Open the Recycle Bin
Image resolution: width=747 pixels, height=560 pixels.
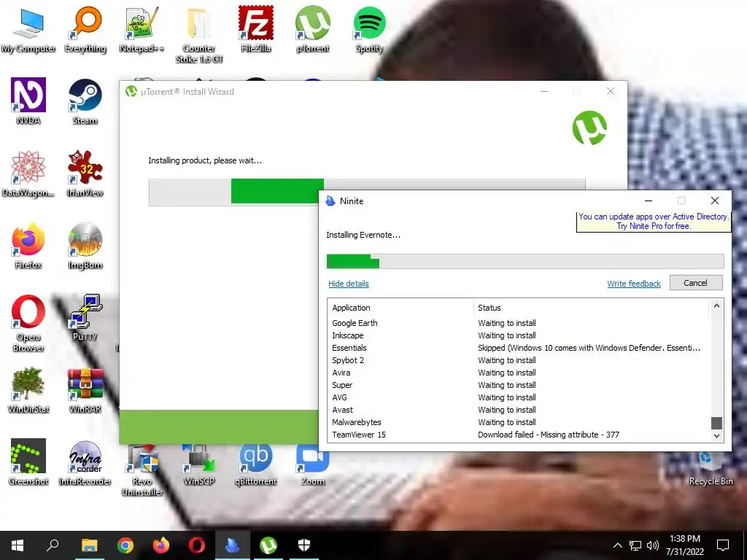point(711,469)
